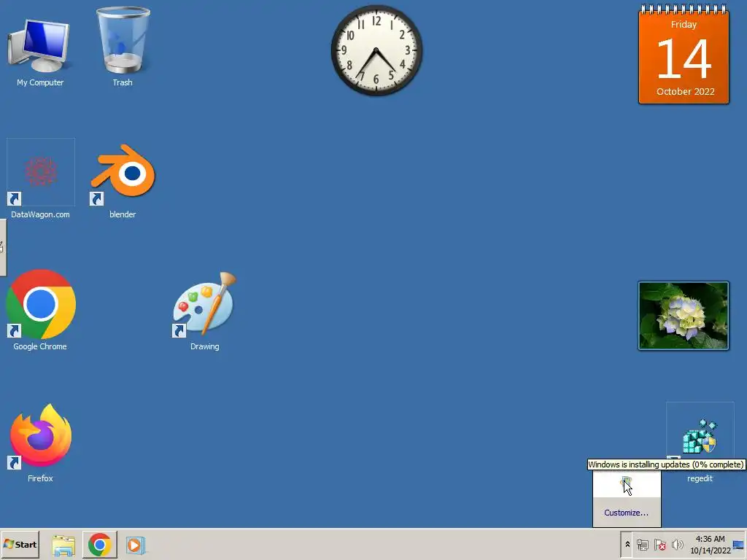Viewport: 747px width, 560px height.
Task: Click the orange calendar gadget
Action: tap(684, 54)
